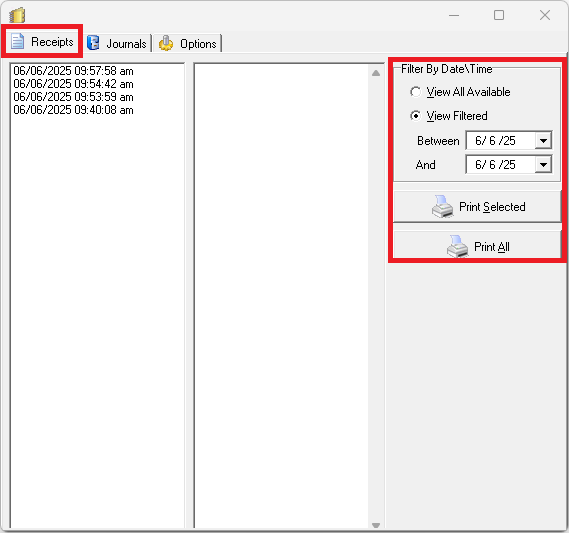Click the Print All button label
569x533 pixels.
click(x=492, y=247)
